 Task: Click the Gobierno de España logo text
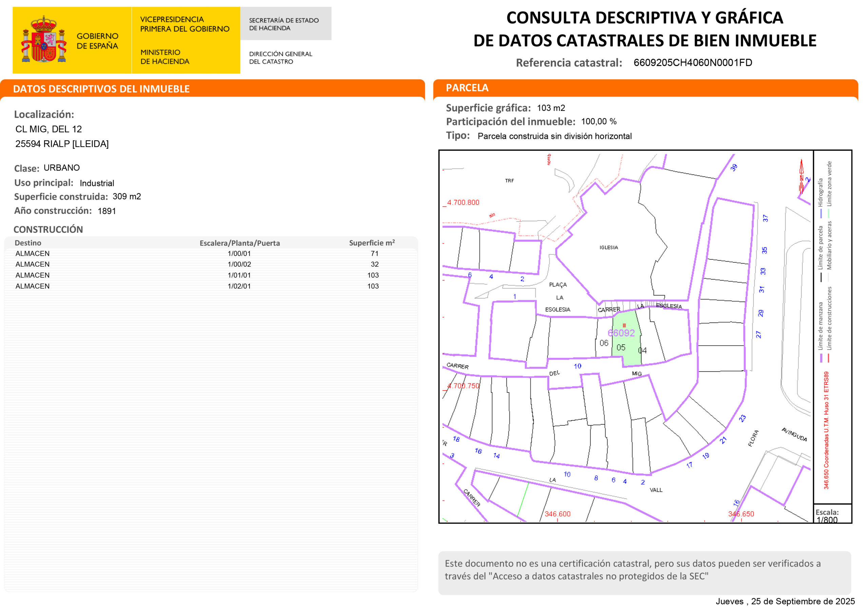tap(97, 41)
